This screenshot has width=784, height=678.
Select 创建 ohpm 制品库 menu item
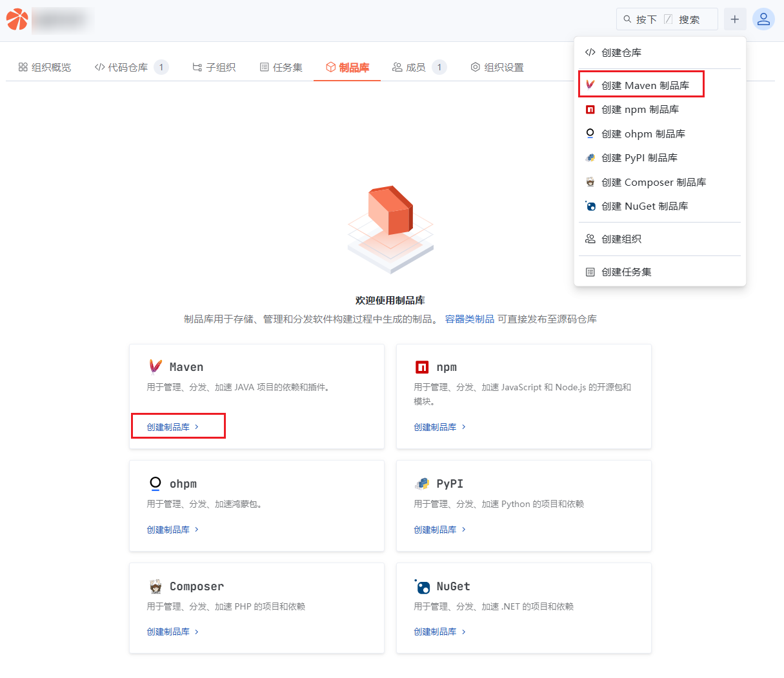tap(660, 134)
